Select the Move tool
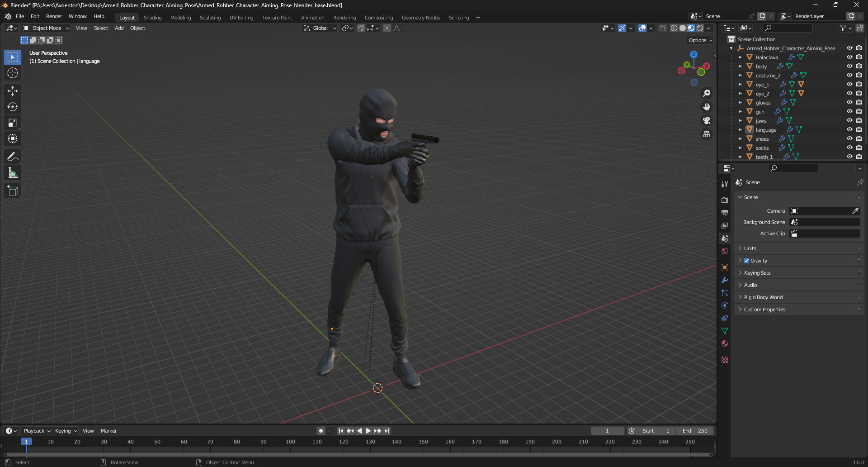The image size is (868, 467). pyautogui.click(x=13, y=91)
